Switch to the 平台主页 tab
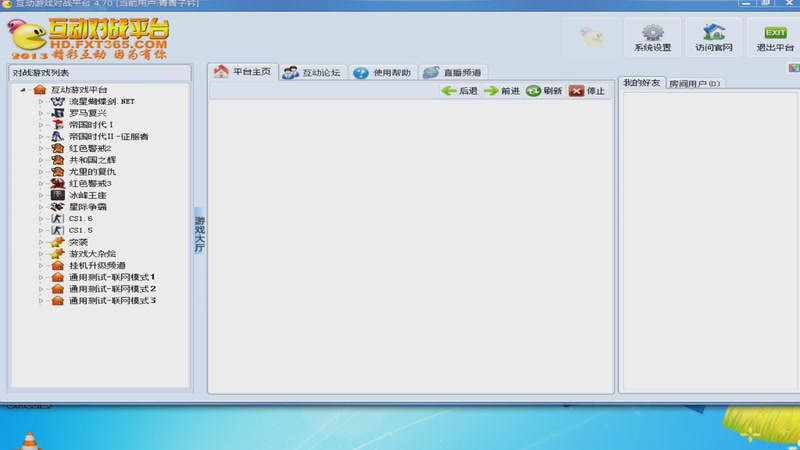Screen dimensions: 800x450 (243, 72)
